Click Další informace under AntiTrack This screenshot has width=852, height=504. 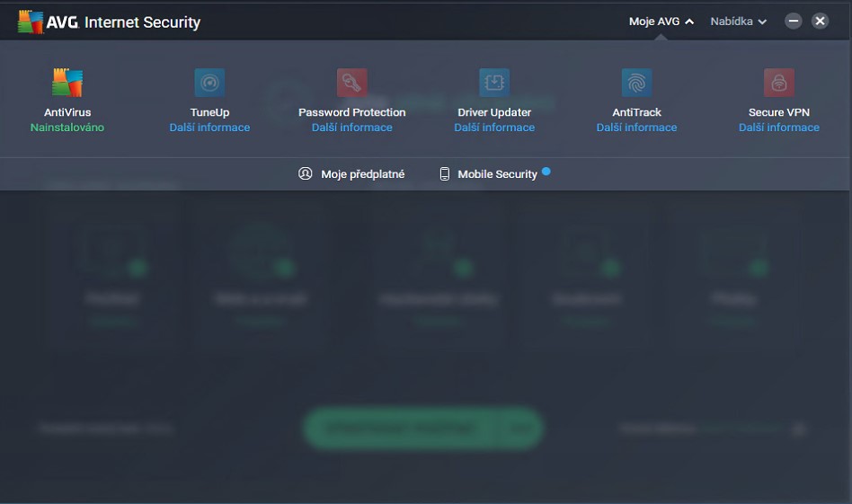637,128
